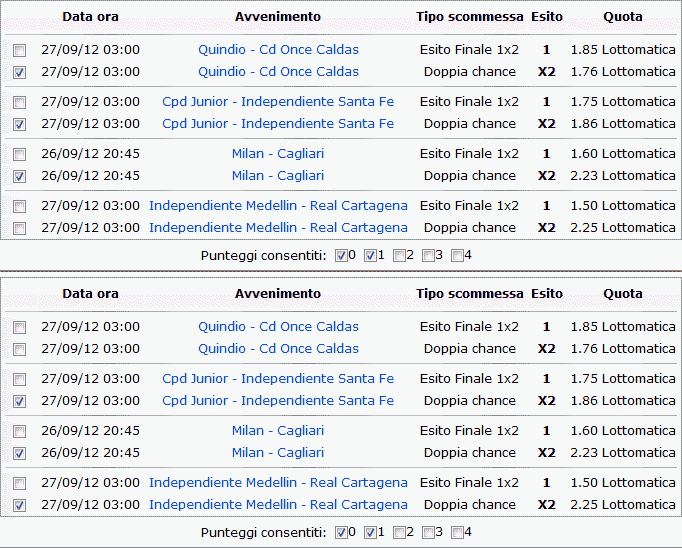Uncheck Independiente Medellin Doppia chance in lower table
Screen dimensions: 682x548
[x=20, y=505]
